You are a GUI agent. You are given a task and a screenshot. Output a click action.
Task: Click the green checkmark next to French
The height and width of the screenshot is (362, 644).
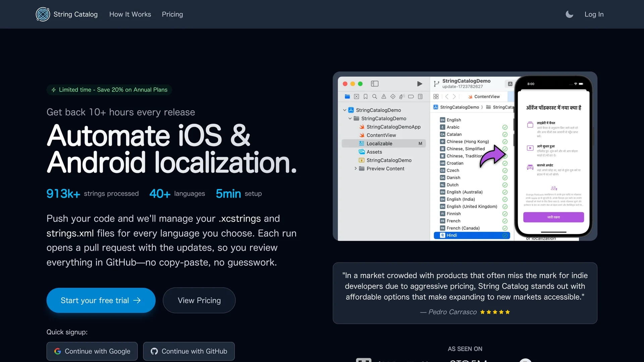505,221
